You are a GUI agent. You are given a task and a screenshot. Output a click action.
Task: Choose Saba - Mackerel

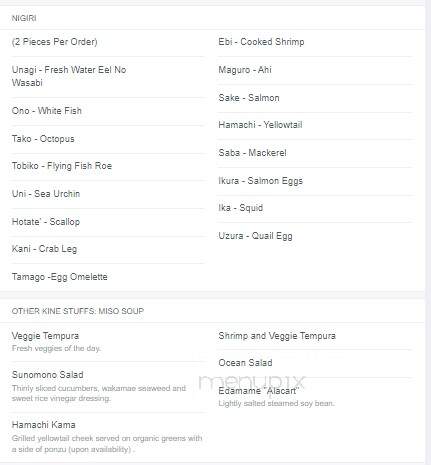(x=252, y=153)
